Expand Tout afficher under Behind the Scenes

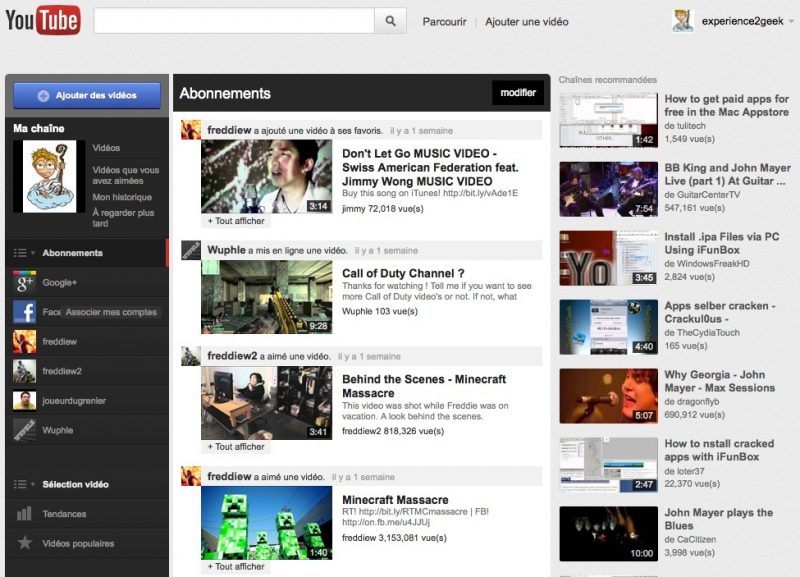pos(236,446)
